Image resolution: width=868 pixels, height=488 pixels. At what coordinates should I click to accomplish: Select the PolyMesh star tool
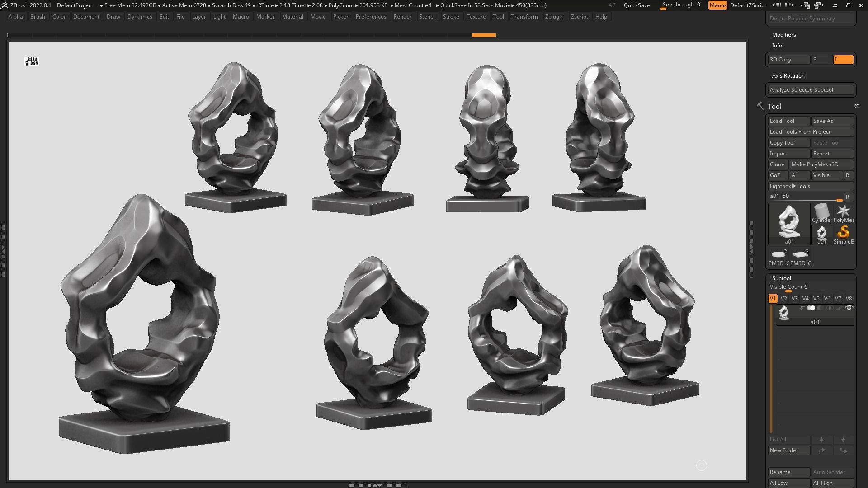coord(844,213)
